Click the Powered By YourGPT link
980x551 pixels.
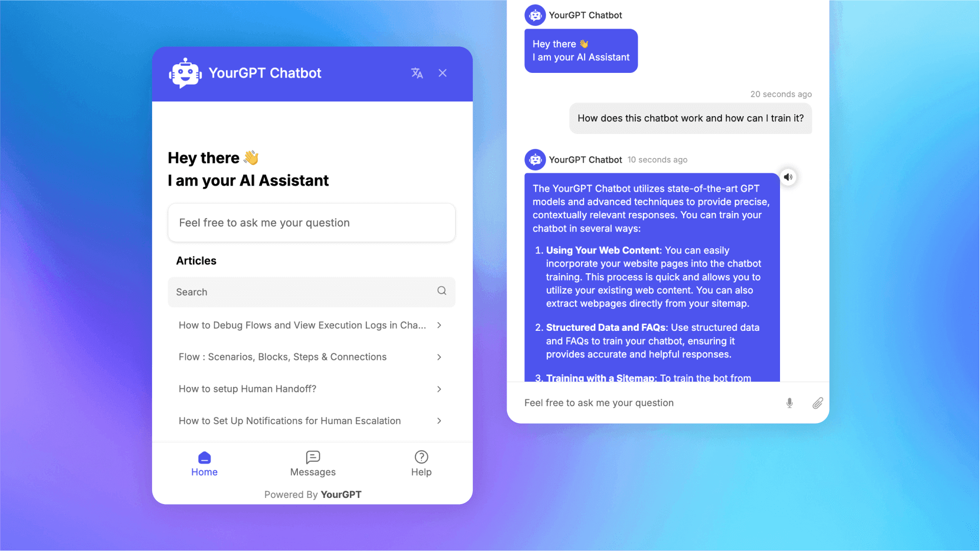coord(312,494)
